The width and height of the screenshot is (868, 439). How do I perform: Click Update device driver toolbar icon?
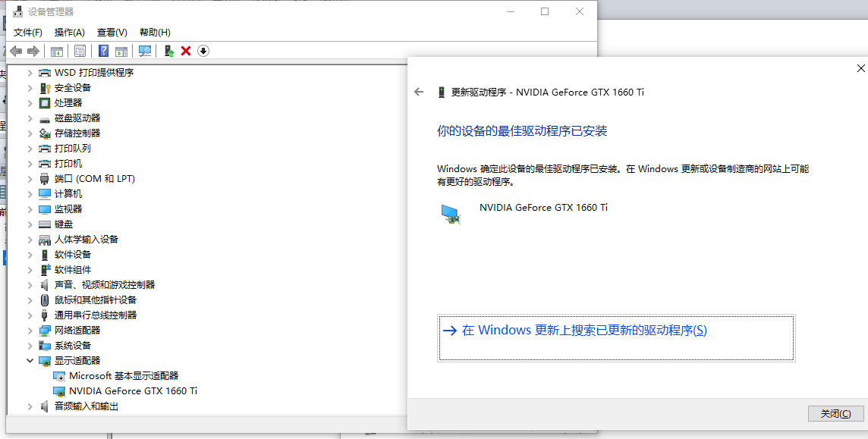click(x=169, y=51)
